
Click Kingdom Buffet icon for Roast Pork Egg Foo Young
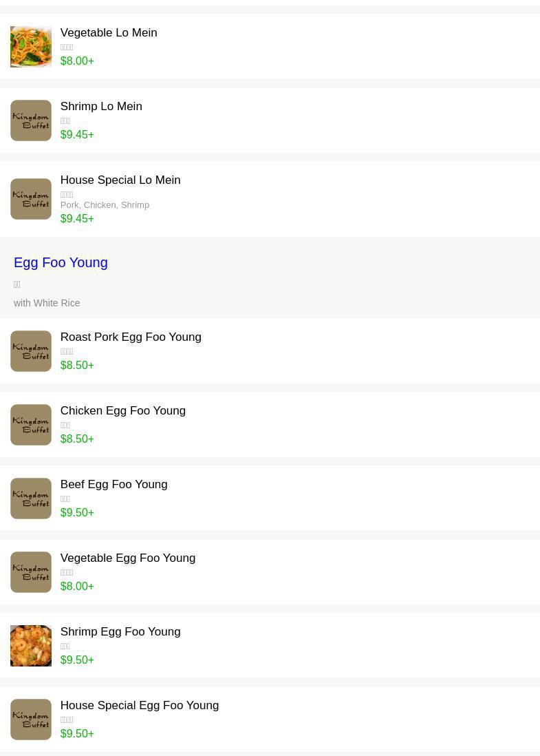31,351
